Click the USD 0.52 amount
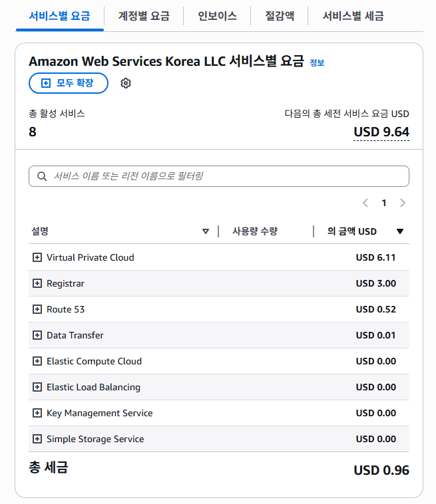 point(376,309)
